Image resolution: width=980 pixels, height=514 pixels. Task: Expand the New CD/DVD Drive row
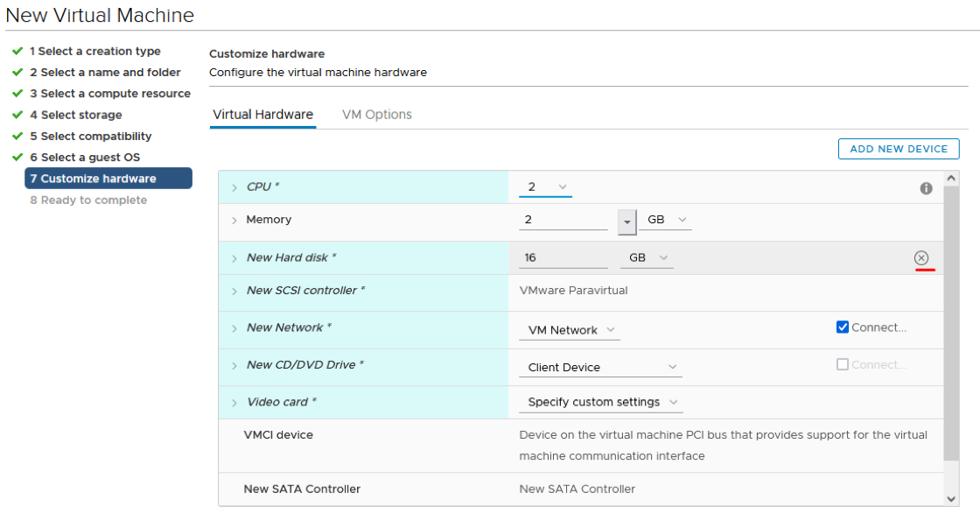(234, 366)
